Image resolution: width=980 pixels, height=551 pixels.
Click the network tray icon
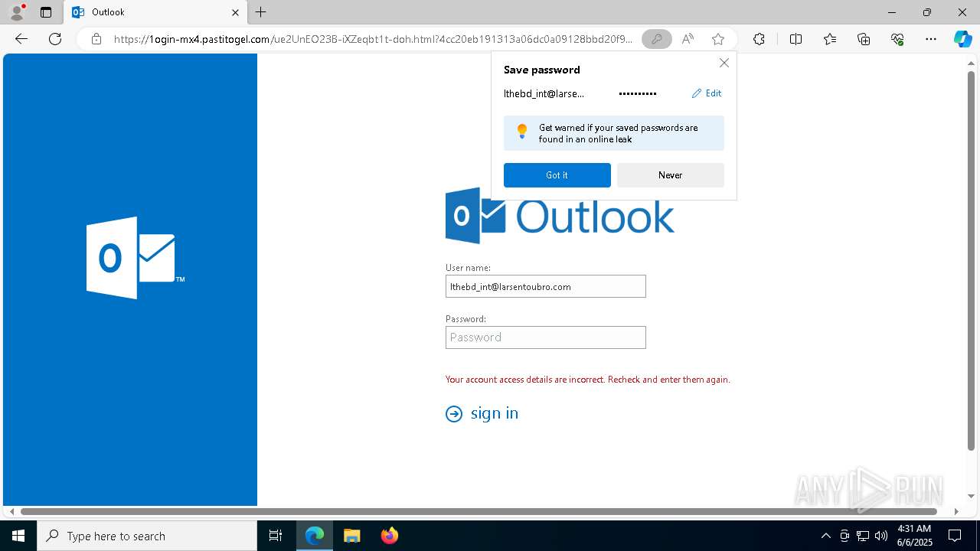863,536
